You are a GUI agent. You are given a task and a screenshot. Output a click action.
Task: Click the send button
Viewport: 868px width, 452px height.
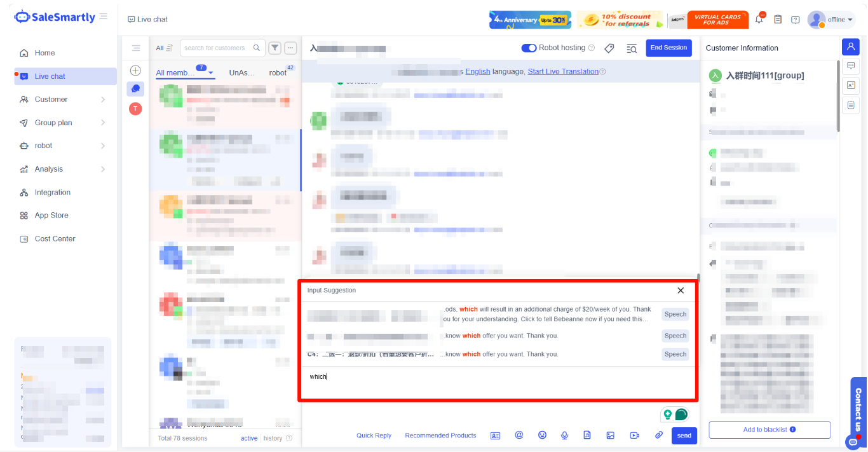coord(684,435)
